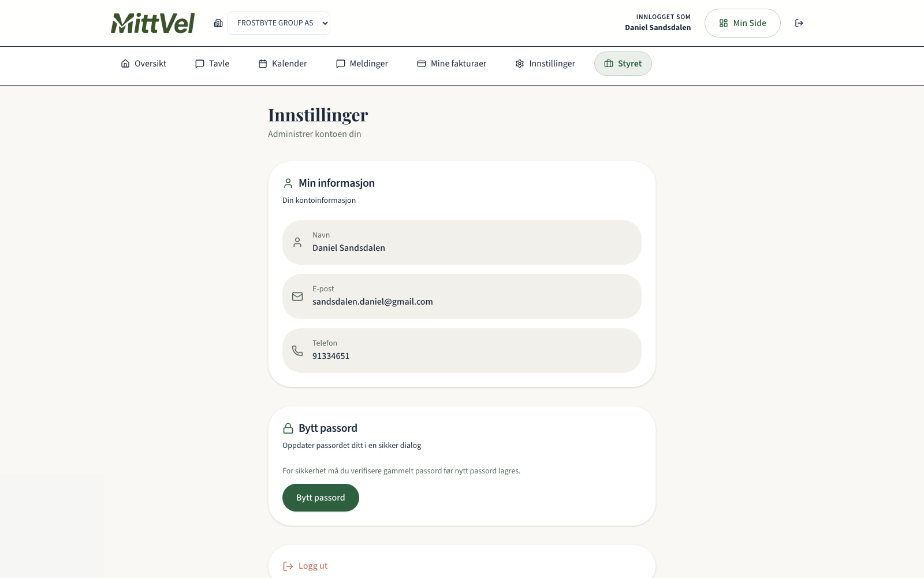Image resolution: width=924 pixels, height=578 pixels.
Task: Click the person icon beside Min informasjon
Action: coord(288,183)
